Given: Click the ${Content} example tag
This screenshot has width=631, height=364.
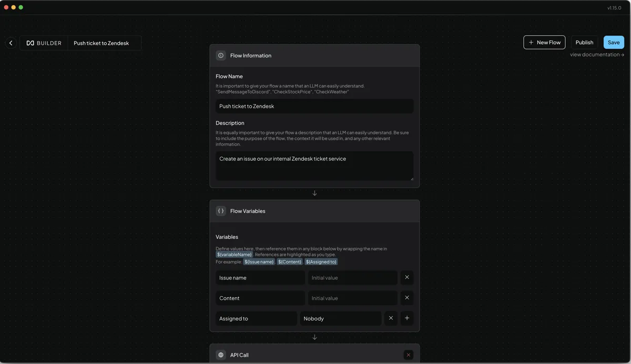Looking at the screenshot, I should point(290,262).
